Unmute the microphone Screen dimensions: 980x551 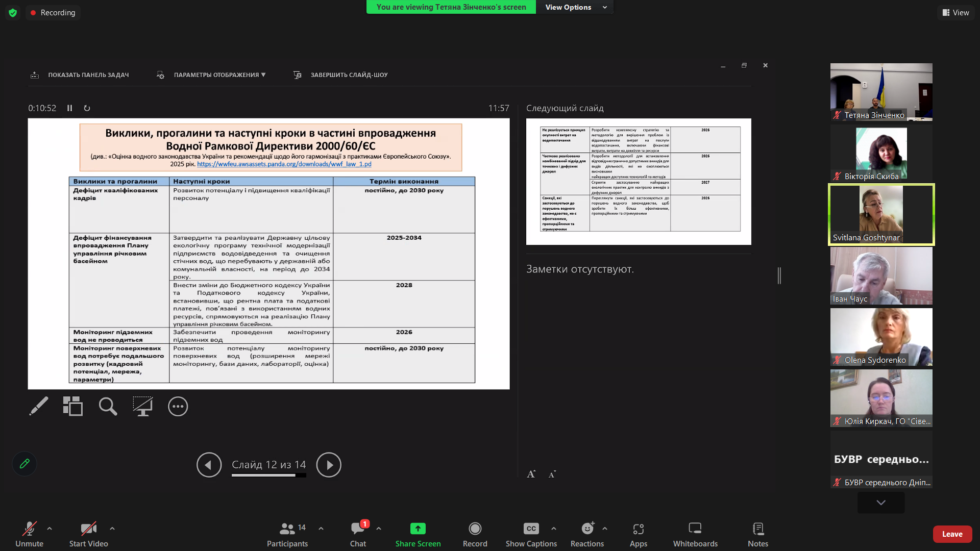[x=29, y=529]
